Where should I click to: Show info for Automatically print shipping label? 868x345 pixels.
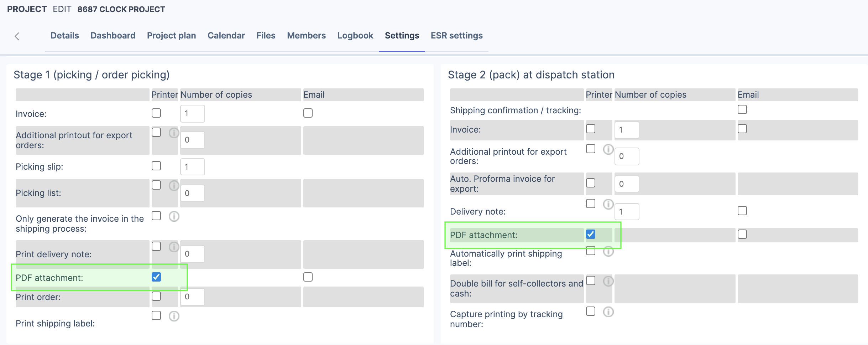608,251
